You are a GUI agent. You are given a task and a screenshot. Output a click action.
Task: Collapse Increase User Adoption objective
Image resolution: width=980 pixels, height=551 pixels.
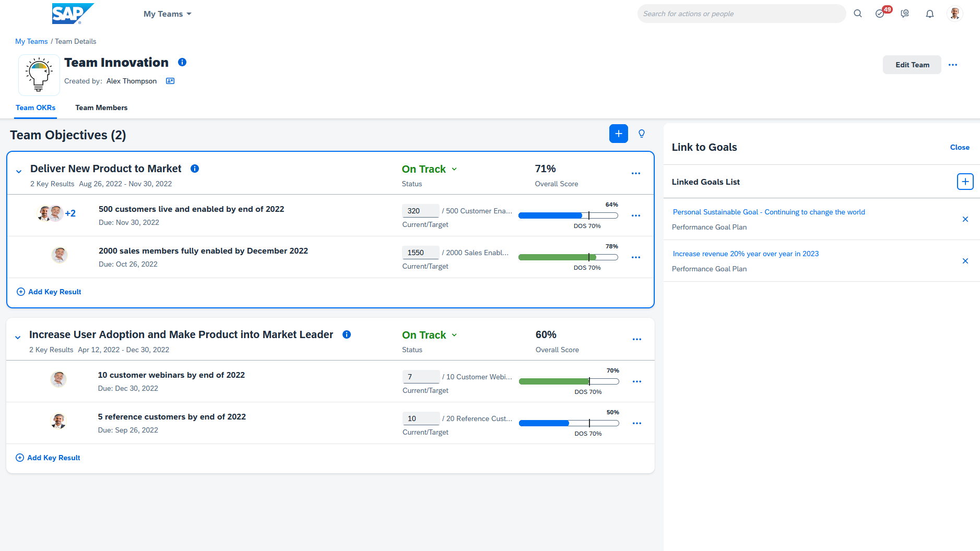pyautogui.click(x=18, y=337)
